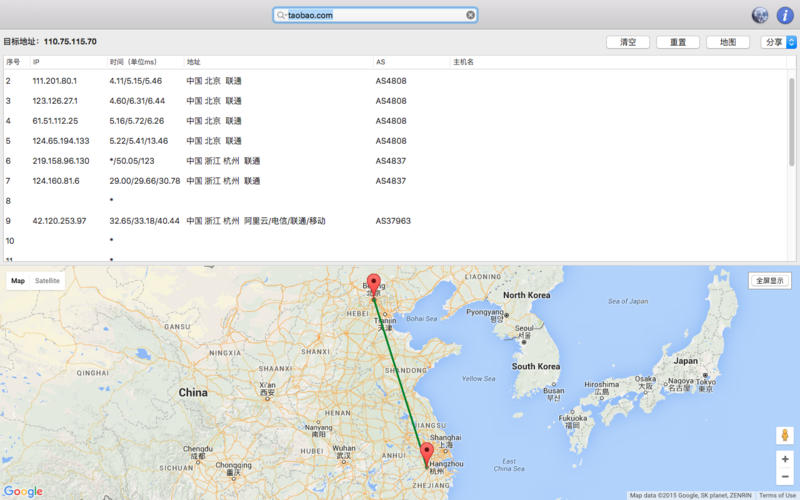Open the blue info icon
This screenshot has height=500, width=800.
coord(785,15)
